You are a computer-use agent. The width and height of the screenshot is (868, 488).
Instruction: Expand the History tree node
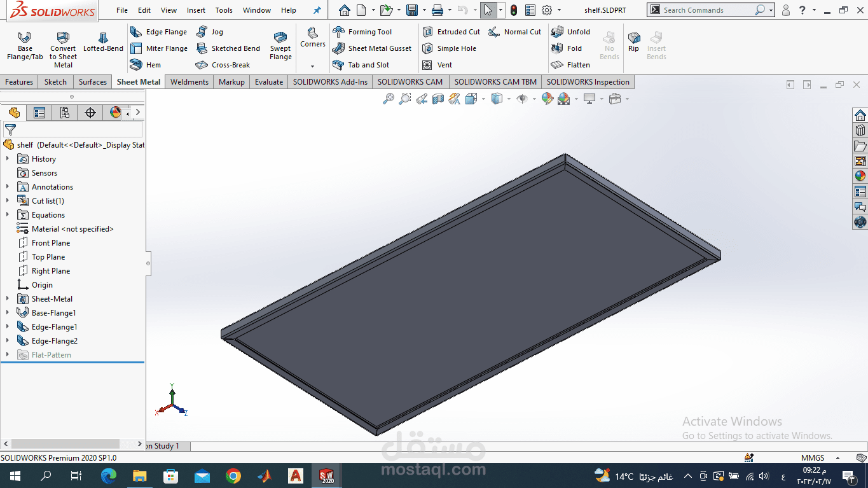[8, 159]
